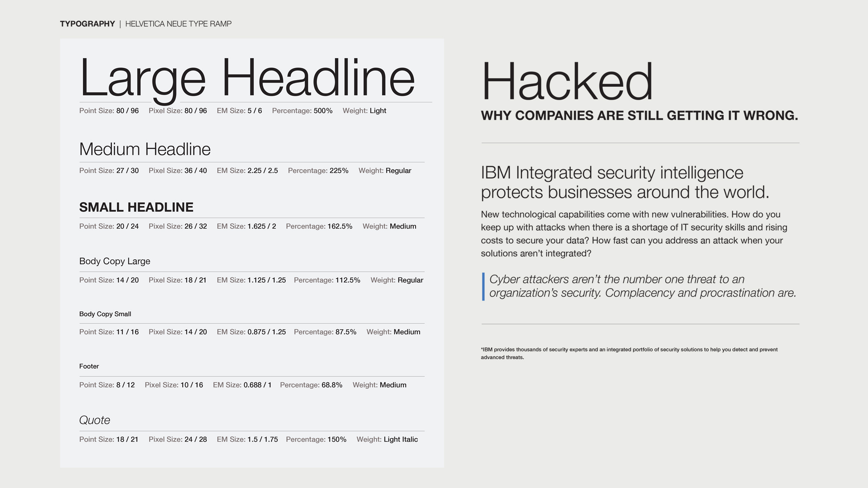
Task: Click the Body Copy Small sample
Action: pyautogui.click(x=105, y=314)
